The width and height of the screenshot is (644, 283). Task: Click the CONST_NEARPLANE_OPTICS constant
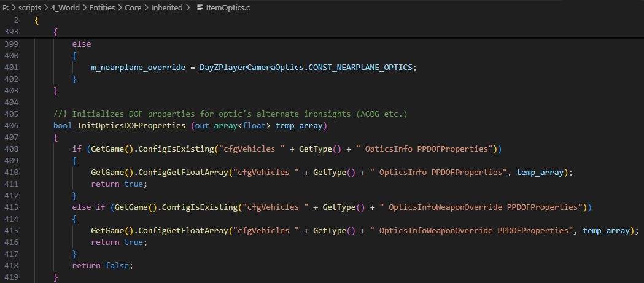(x=360, y=68)
